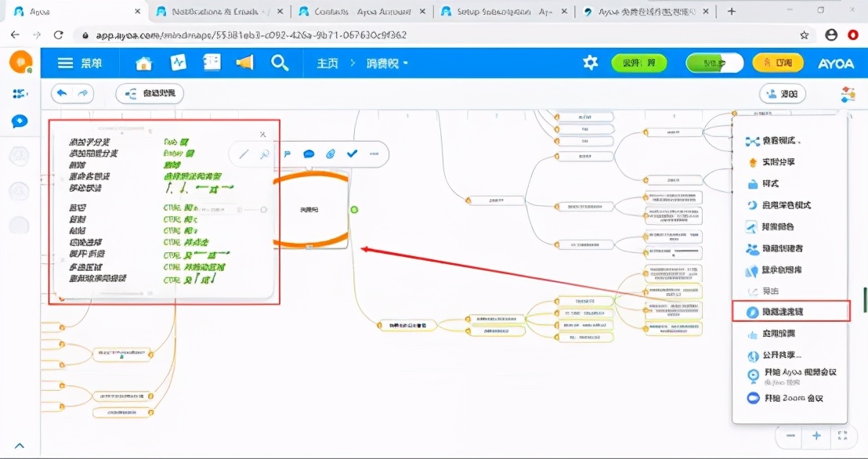Click the yellow button in the top bar

coord(777,63)
